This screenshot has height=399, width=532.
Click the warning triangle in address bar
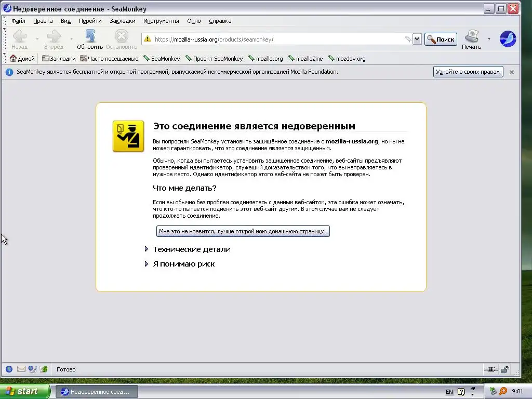pyautogui.click(x=147, y=39)
